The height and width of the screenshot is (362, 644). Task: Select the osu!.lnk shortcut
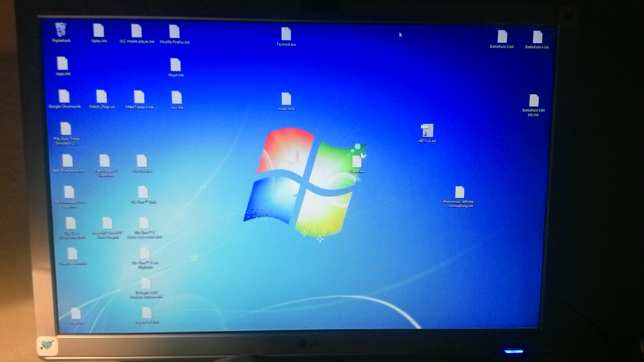[177, 98]
